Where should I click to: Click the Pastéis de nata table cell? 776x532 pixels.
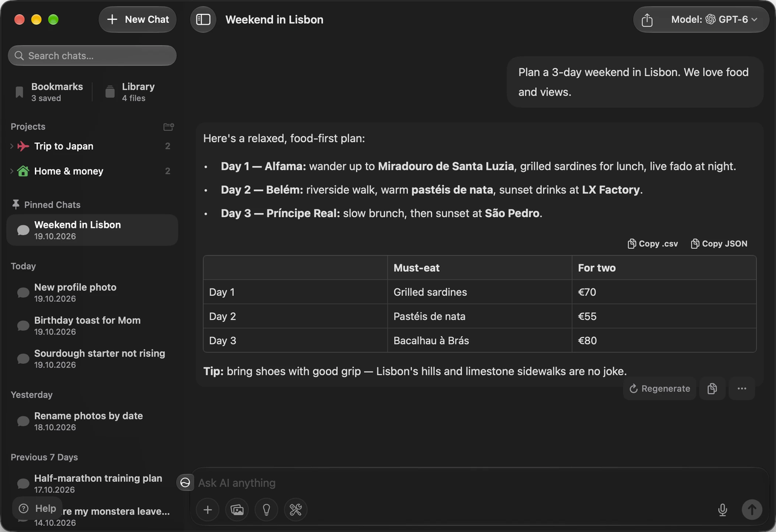(480, 316)
